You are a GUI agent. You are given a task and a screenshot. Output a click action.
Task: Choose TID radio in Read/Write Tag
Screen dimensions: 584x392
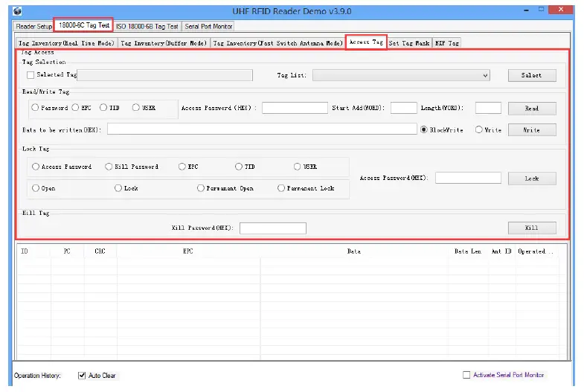click(103, 108)
